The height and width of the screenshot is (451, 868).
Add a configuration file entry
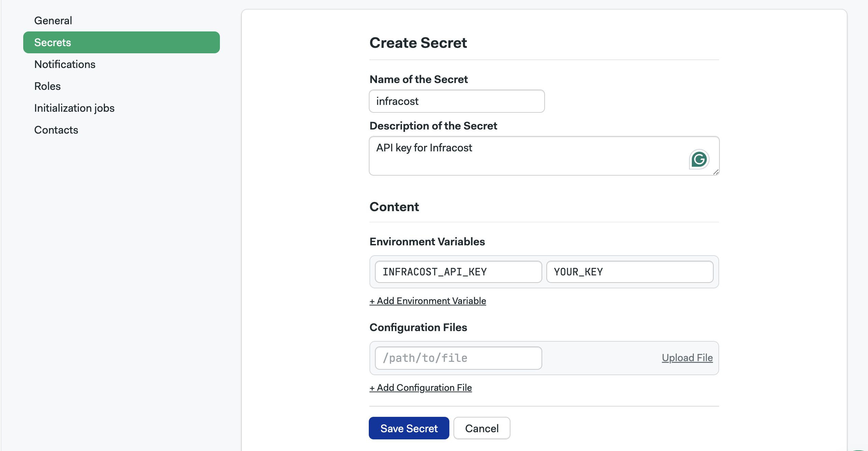click(421, 388)
